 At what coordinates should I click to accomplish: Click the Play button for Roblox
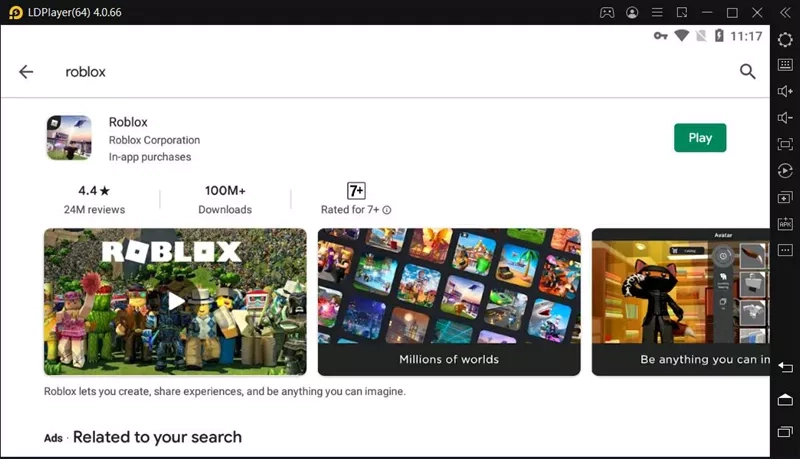pos(700,138)
